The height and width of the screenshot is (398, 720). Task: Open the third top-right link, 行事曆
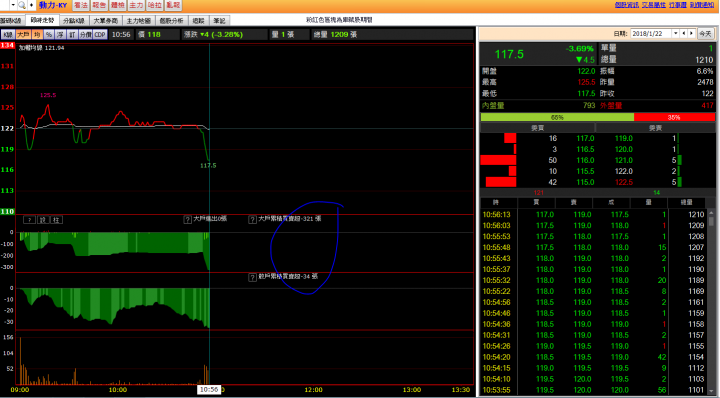(677, 5)
